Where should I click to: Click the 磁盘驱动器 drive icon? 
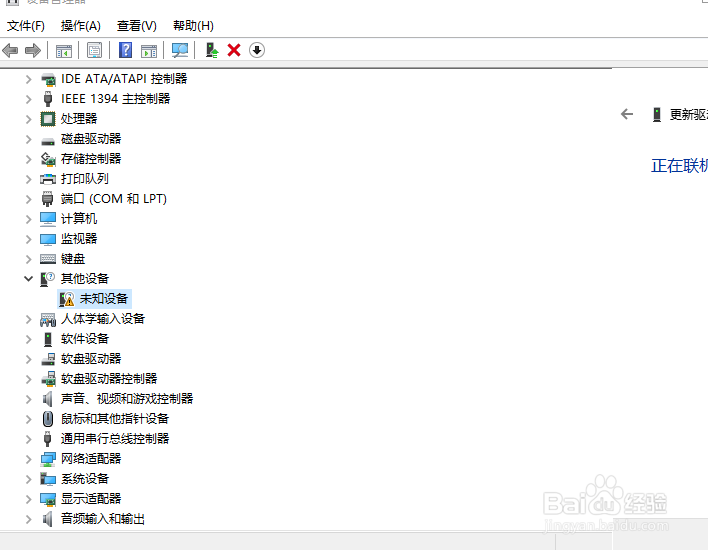48,140
